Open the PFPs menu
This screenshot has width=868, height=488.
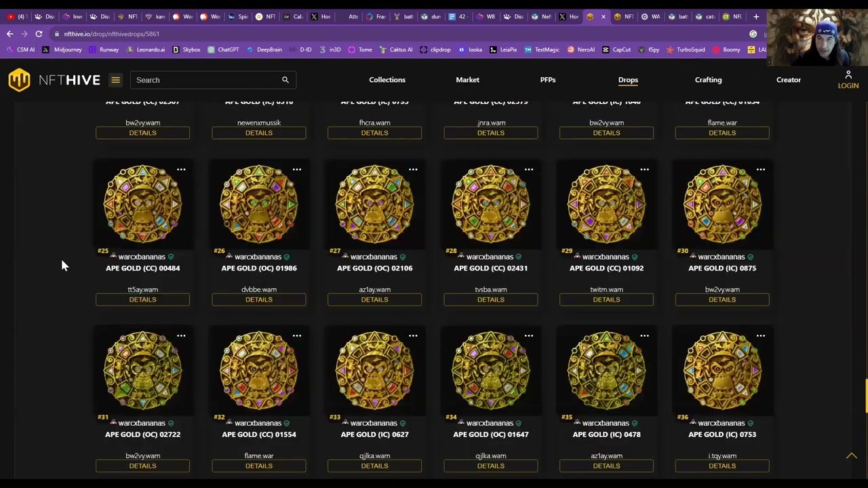pyautogui.click(x=548, y=80)
